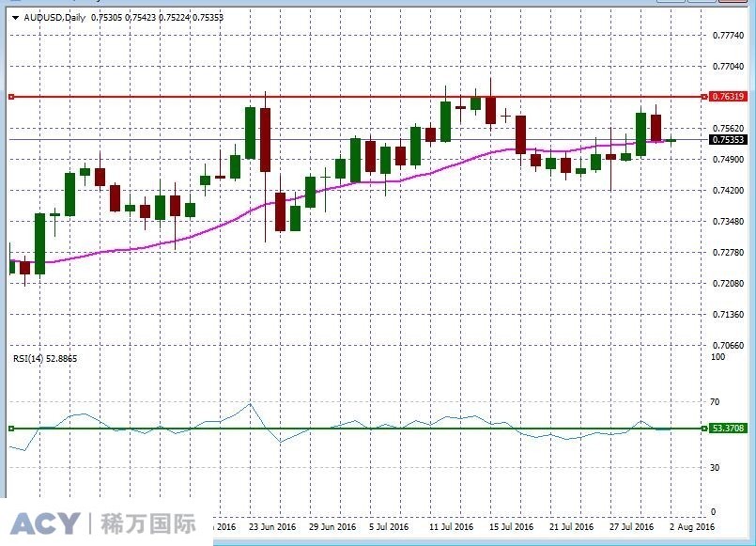Grab the left handle of the red resistance line
Image resolution: width=756 pixels, height=546 pixels.
pyautogui.click(x=11, y=97)
